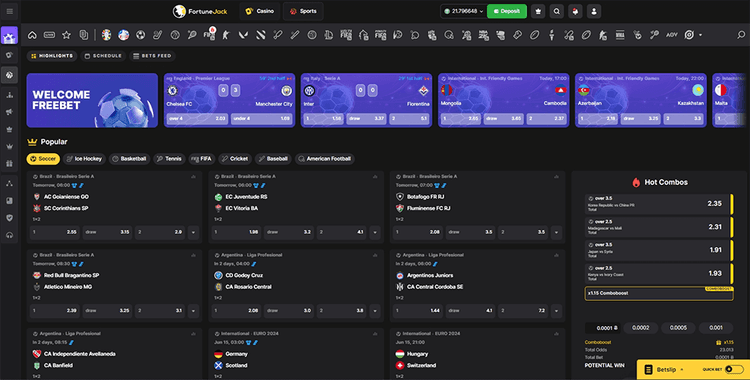The width and height of the screenshot is (750, 380).
Task: Open the Welcome Freebet banner
Action: (x=92, y=101)
